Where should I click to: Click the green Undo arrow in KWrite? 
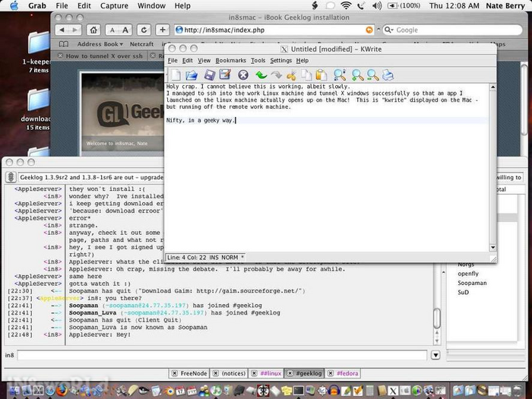click(x=261, y=75)
